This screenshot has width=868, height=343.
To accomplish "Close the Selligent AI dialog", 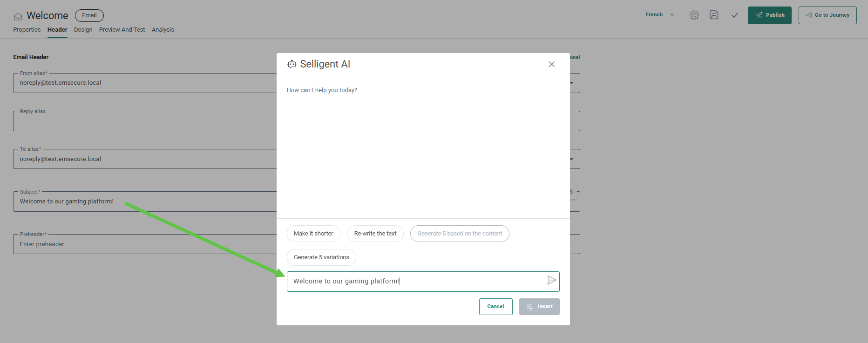I will point(551,64).
